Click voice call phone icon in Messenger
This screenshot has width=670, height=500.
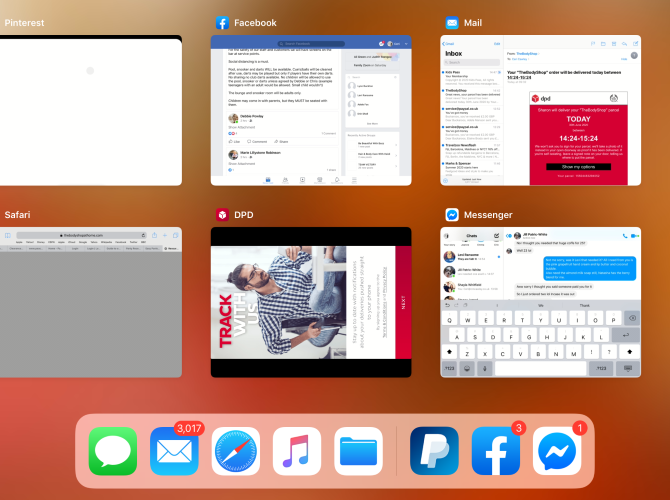click(625, 235)
